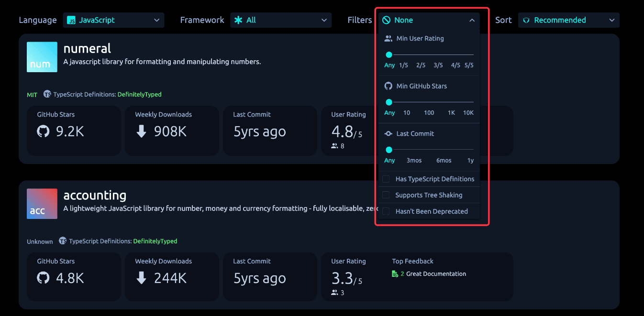Click GitHub icon next to 9.2K stars

pos(44,131)
